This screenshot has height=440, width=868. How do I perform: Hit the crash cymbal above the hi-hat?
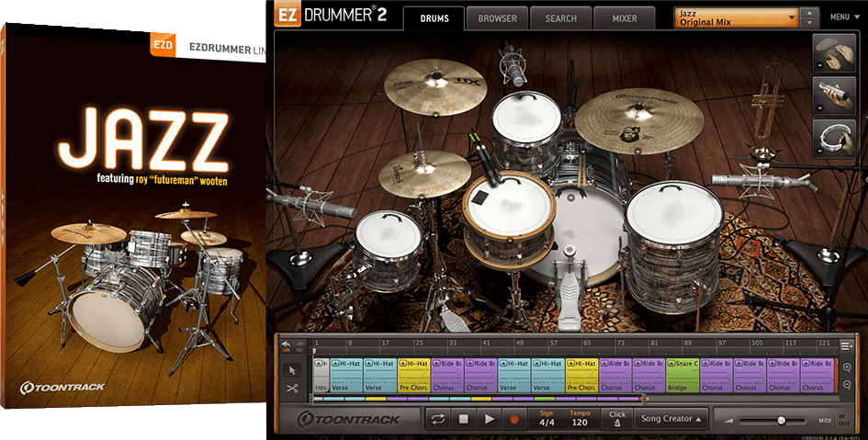click(435, 86)
